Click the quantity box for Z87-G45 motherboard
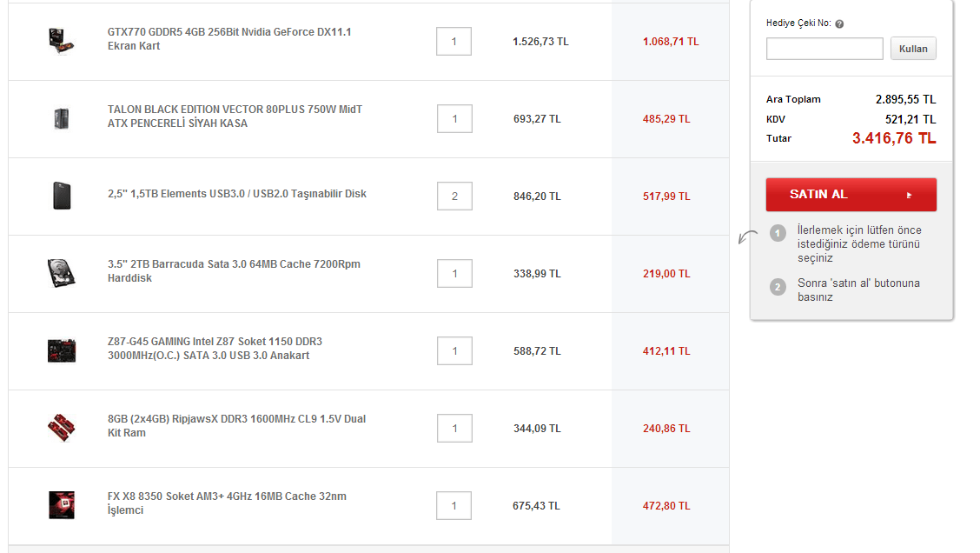The width and height of the screenshot is (980, 553). click(454, 350)
